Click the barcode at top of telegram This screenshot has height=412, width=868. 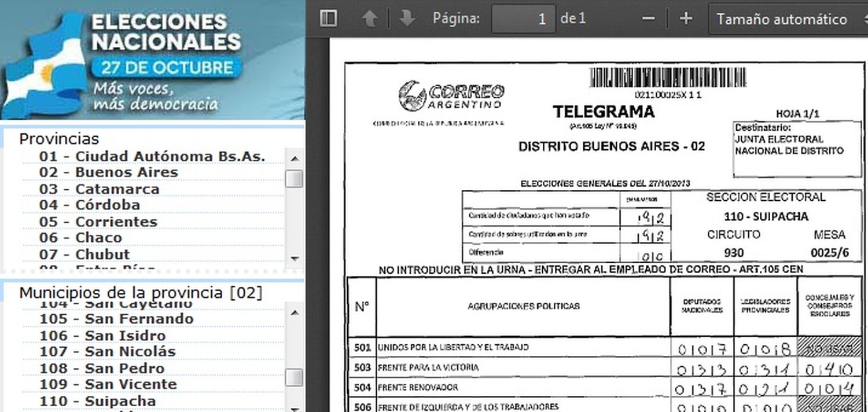coord(667,78)
